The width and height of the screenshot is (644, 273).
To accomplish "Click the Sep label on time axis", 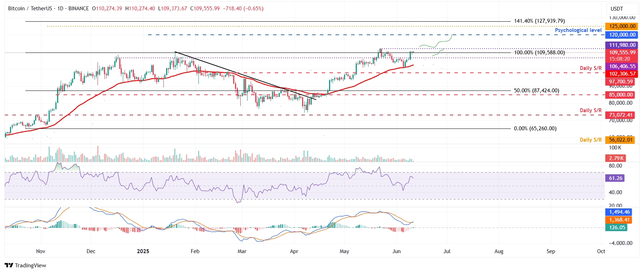I will pyautogui.click(x=551, y=251).
